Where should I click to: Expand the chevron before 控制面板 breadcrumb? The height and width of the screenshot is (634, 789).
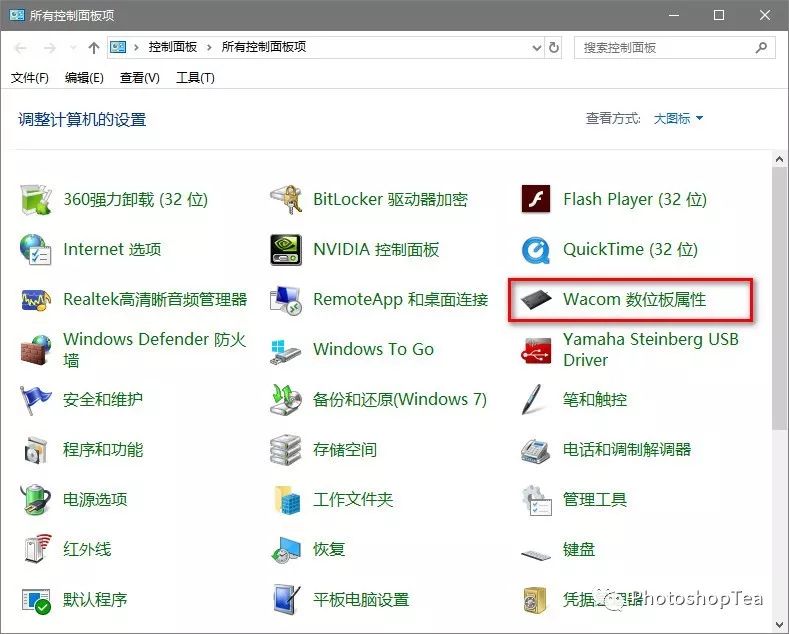coord(136,48)
